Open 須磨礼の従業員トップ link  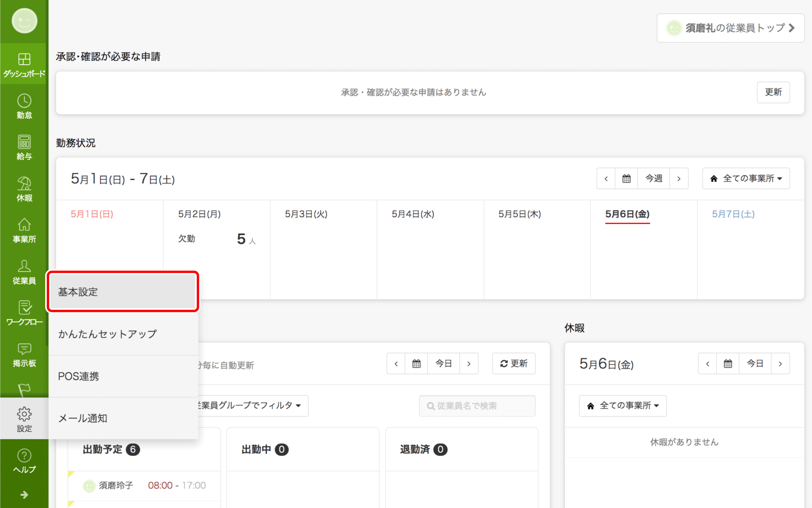click(x=730, y=28)
